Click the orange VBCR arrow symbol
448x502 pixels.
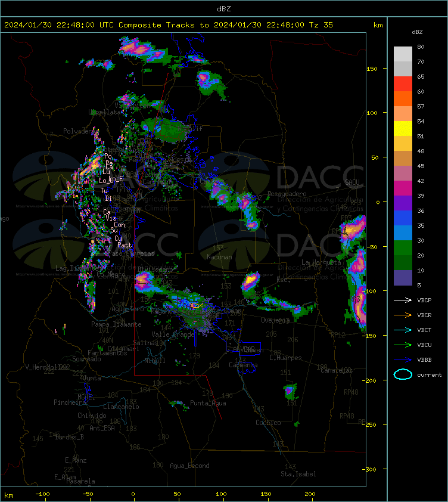(x=403, y=315)
